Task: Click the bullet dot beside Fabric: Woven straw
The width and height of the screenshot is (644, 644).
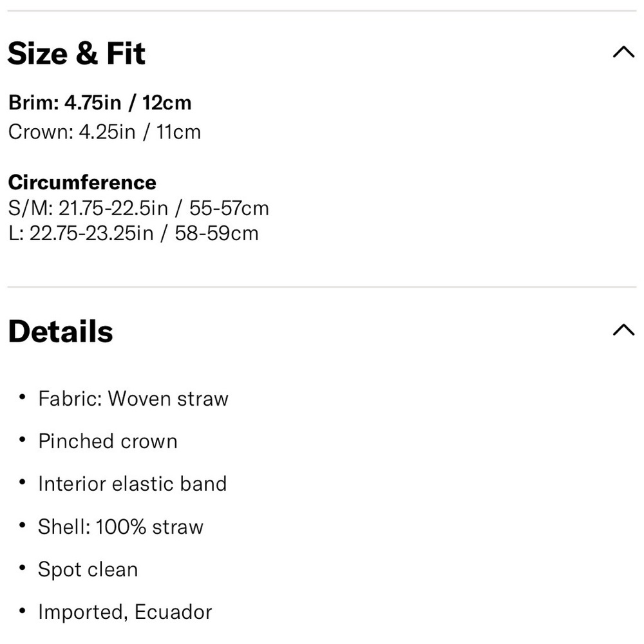Action: click(22, 397)
